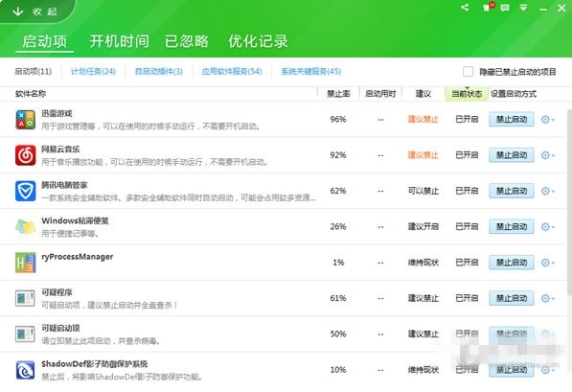Screen dimensions: 572x392
Task: Select the 系统关键服务(45) sub-tab
Action: [310, 72]
